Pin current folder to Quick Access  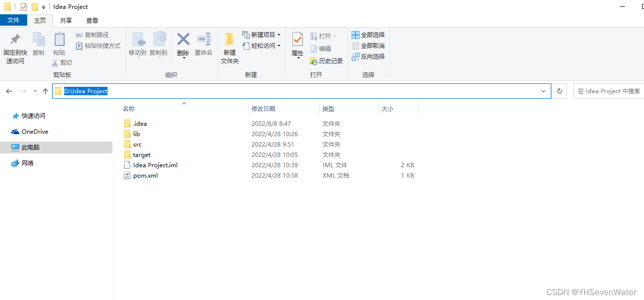tap(15, 47)
